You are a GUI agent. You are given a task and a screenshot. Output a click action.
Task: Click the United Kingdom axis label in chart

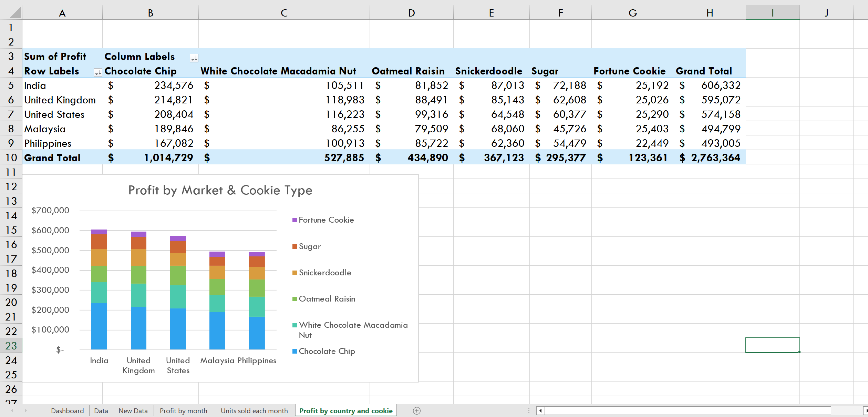click(x=138, y=365)
